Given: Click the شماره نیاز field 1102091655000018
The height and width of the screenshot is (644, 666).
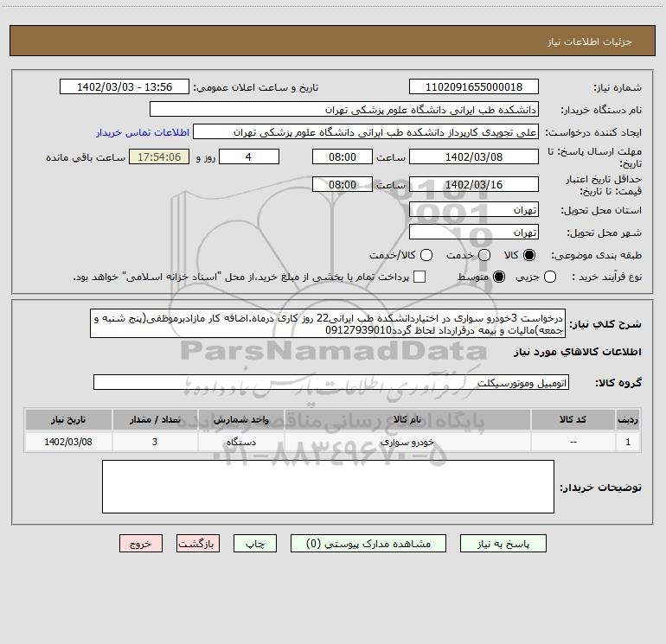Looking at the screenshot, I should click(x=474, y=87).
